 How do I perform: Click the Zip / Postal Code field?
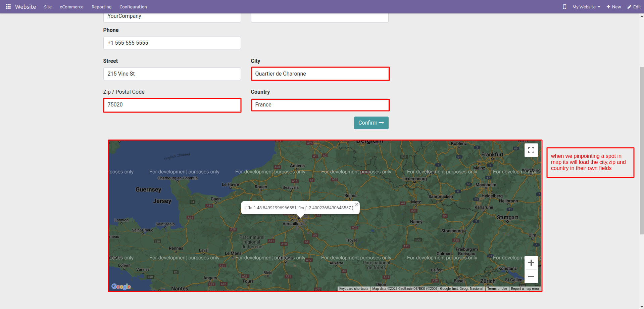[x=172, y=105]
